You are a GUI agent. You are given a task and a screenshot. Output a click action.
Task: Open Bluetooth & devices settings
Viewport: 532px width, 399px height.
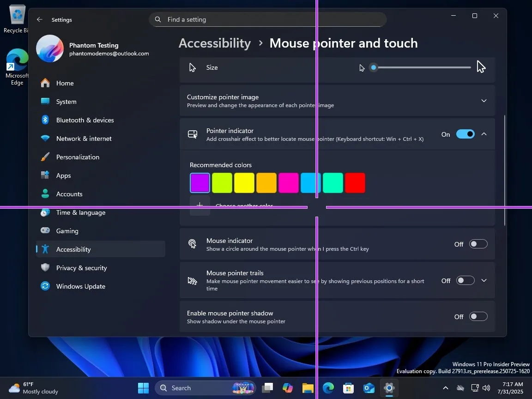coord(85,120)
